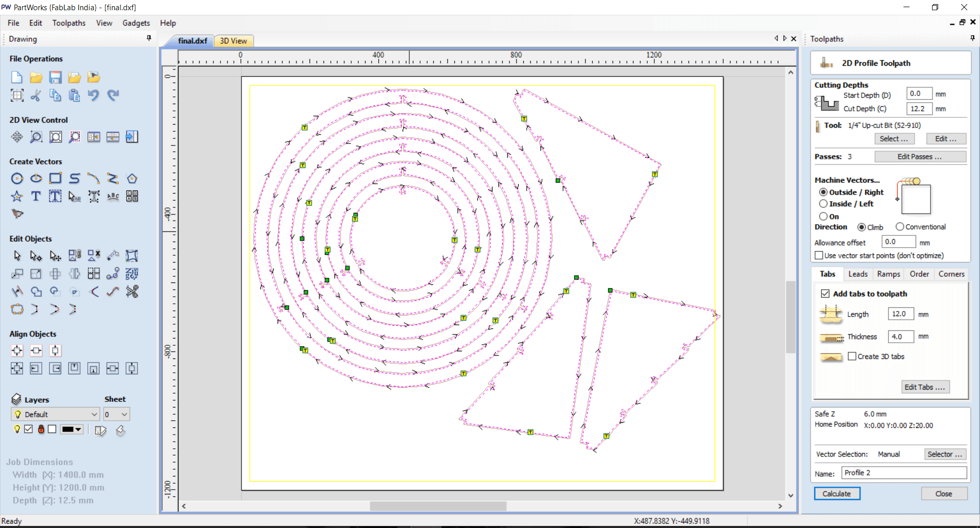Pin the Drawing panel

[149, 38]
